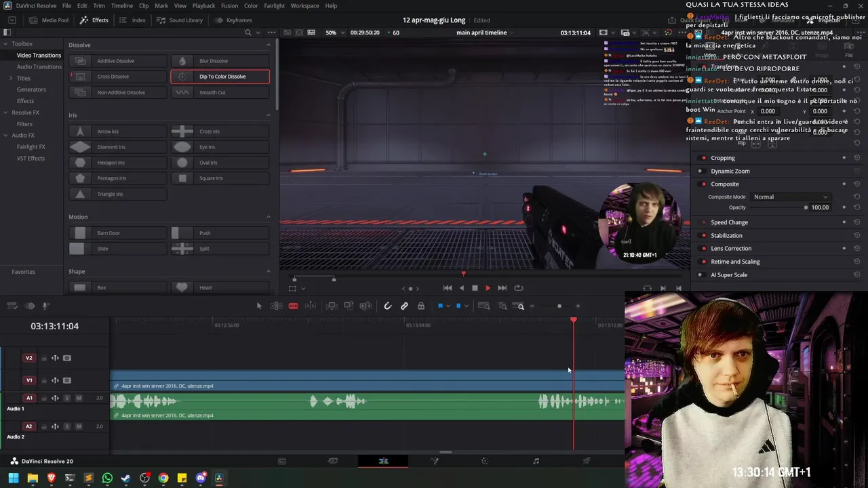
Task: Select Audio Transitions in the toolbox
Action: coord(39,66)
